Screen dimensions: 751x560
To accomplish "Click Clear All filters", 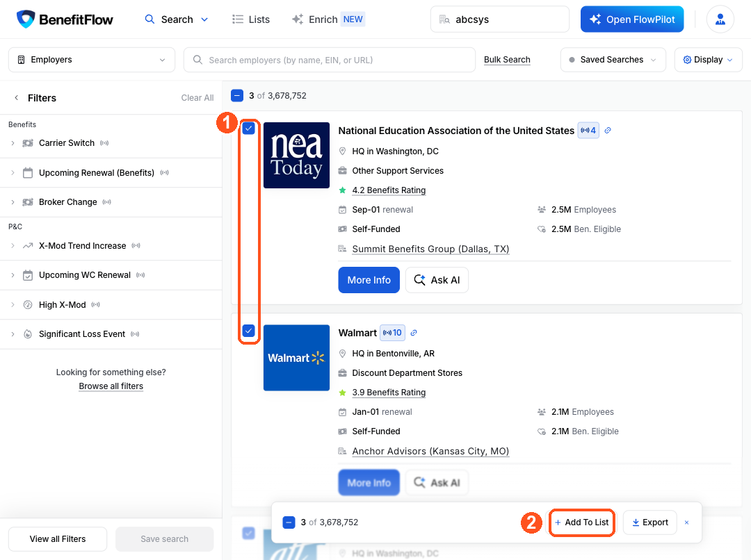I will tap(197, 98).
